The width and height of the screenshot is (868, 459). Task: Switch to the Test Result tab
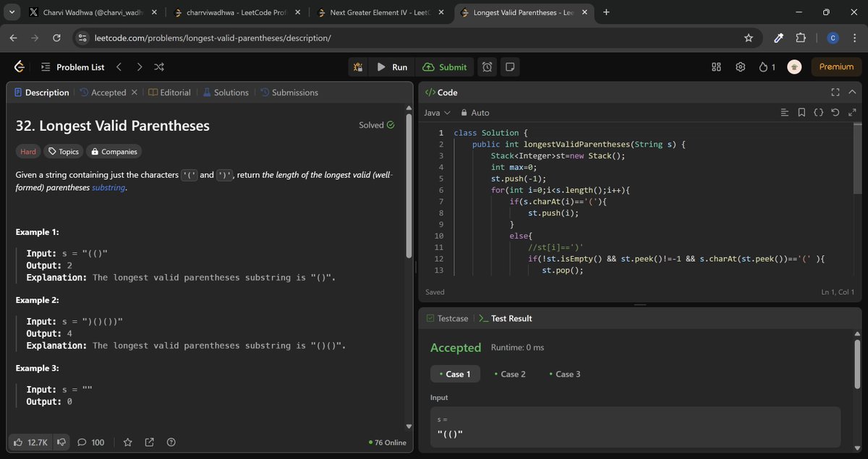coord(506,318)
